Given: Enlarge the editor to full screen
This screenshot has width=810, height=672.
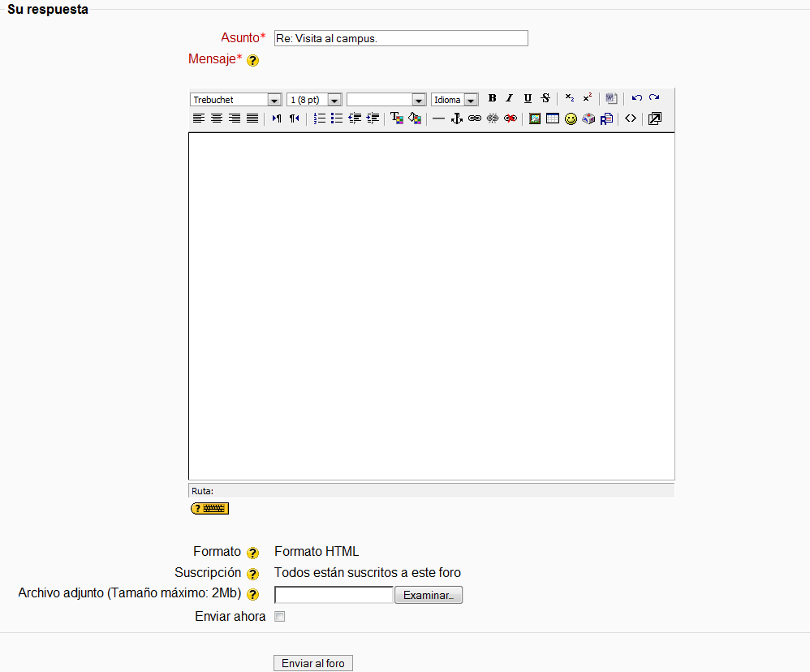Looking at the screenshot, I should (654, 118).
